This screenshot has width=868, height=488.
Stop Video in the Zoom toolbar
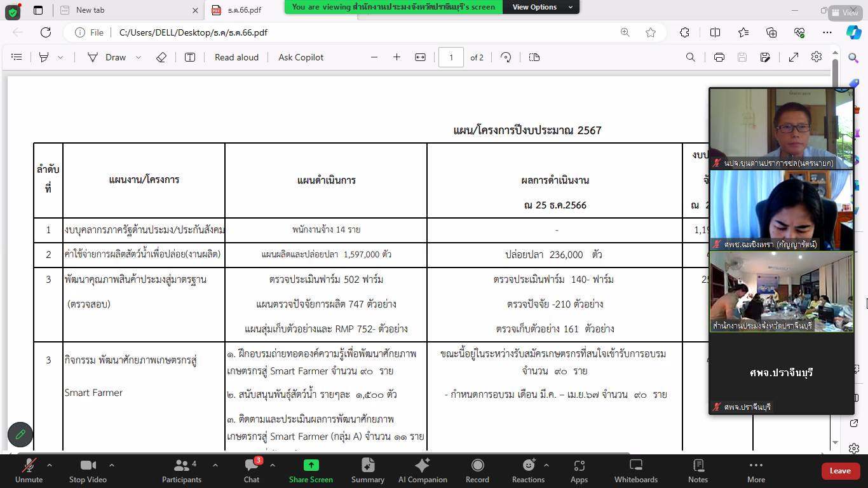88,471
